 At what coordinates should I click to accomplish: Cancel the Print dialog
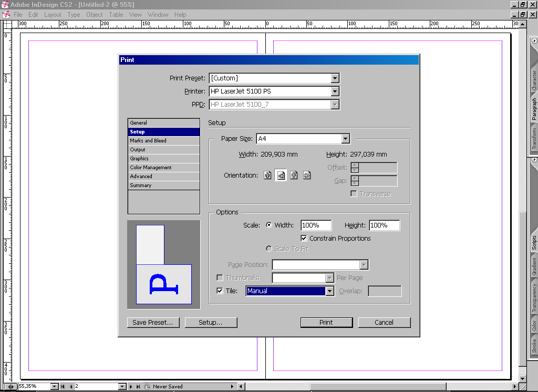(384, 322)
